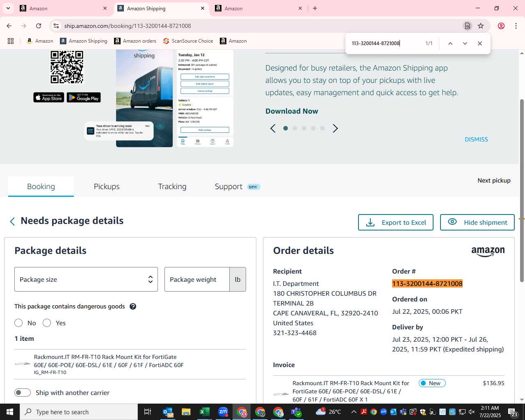Click the Google Lens search icon in address bar
Viewport: 525px width, 420px height.
(x=467, y=26)
